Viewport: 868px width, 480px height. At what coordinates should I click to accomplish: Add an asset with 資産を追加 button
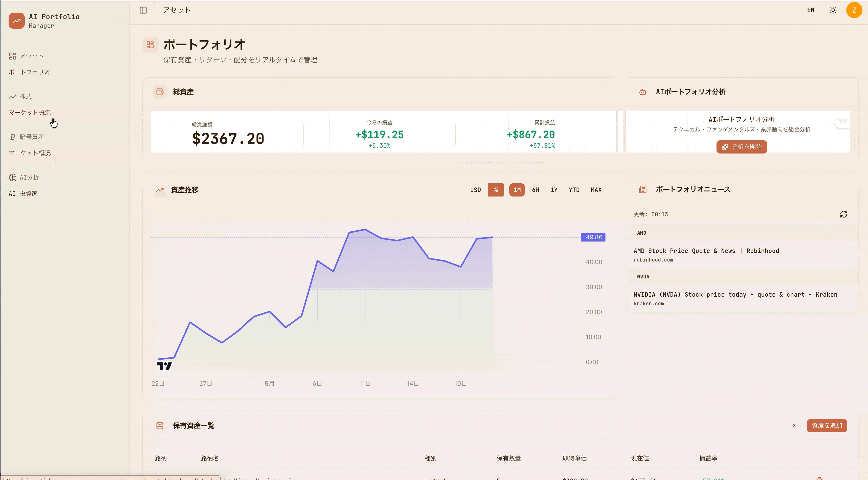827,425
